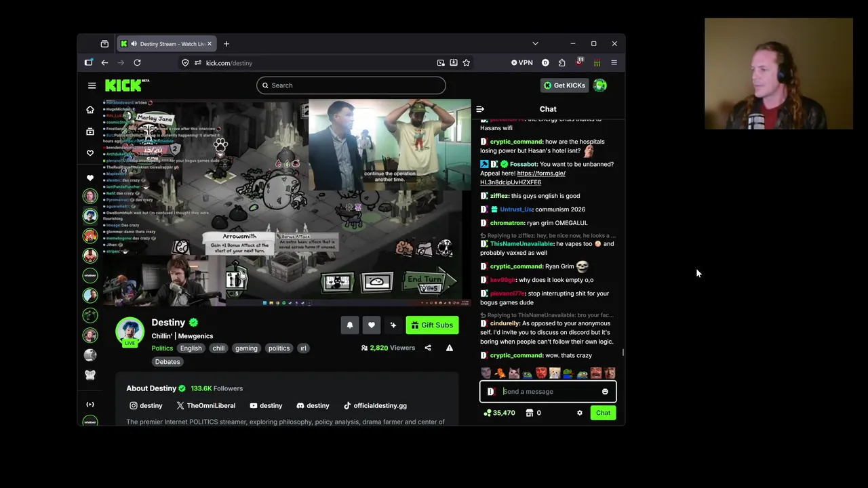Toggle the follow heart button for Destiny
The width and height of the screenshot is (868, 488).
pyautogui.click(x=372, y=325)
